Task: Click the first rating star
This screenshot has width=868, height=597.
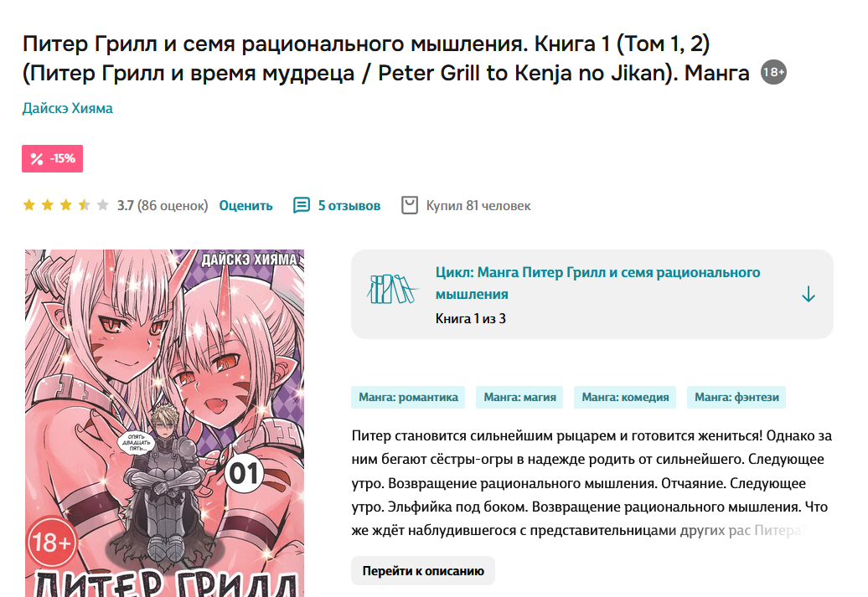Action: (x=28, y=205)
